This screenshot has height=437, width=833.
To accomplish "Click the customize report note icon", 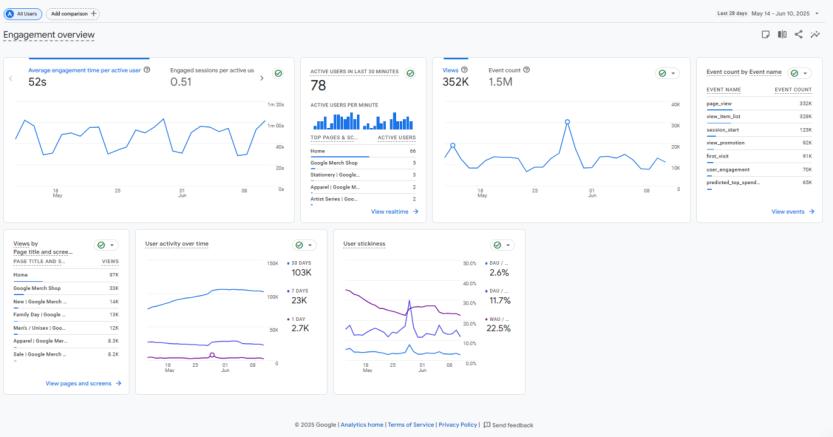I will coord(766,35).
